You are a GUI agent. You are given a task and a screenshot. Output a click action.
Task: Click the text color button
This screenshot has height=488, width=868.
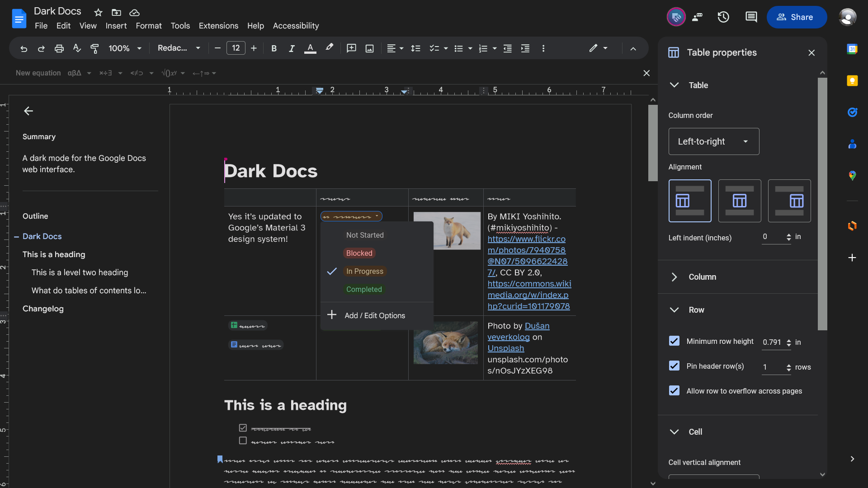310,48
